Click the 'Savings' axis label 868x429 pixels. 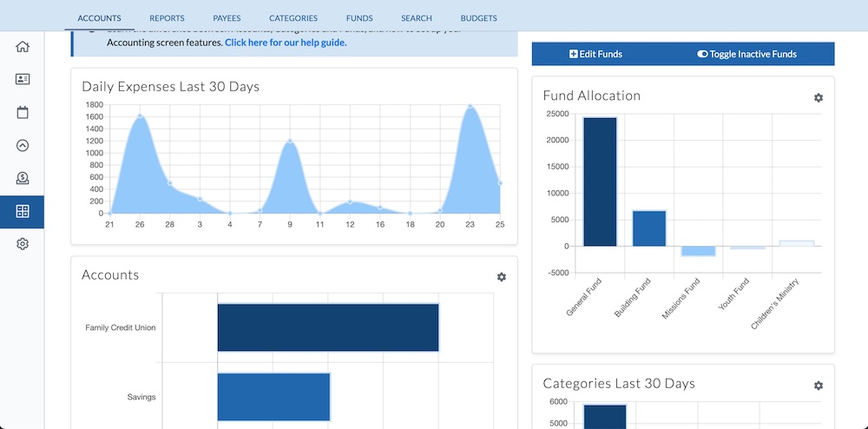coord(141,397)
